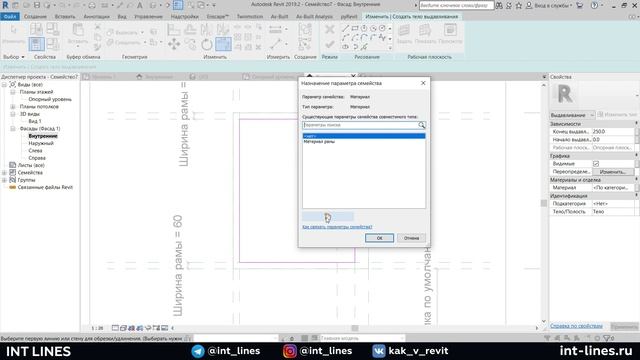Select the highlighted '<нет>' list entry
640x360 pixels.
pos(364,136)
